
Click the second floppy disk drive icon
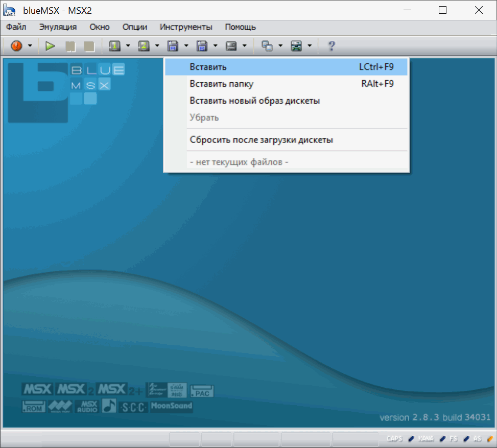202,46
